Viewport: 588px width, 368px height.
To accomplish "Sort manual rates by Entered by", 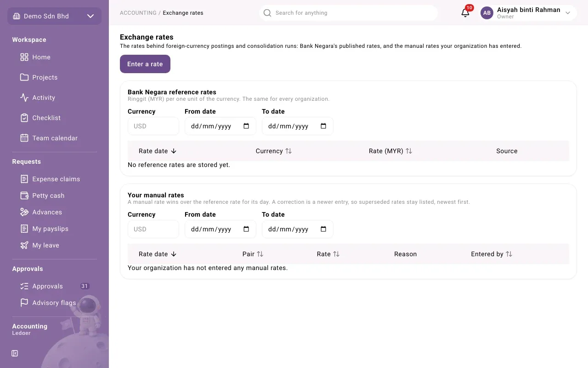I will [x=492, y=254].
